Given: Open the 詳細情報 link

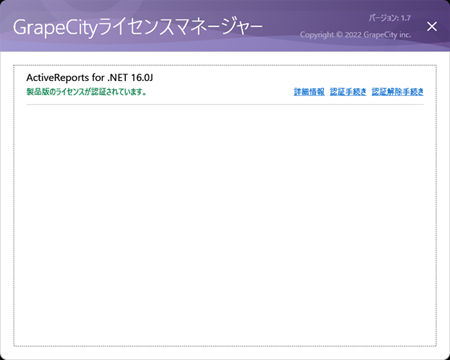Looking at the screenshot, I should point(309,92).
